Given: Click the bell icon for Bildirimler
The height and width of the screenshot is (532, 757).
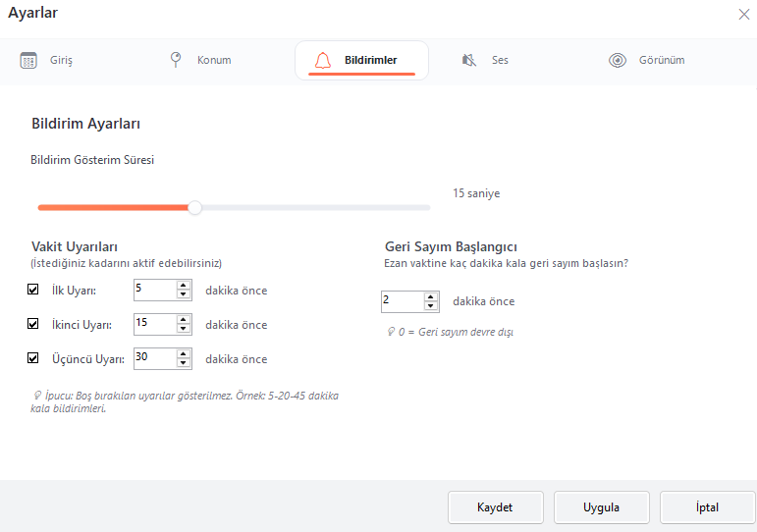Looking at the screenshot, I should (322, 60).
